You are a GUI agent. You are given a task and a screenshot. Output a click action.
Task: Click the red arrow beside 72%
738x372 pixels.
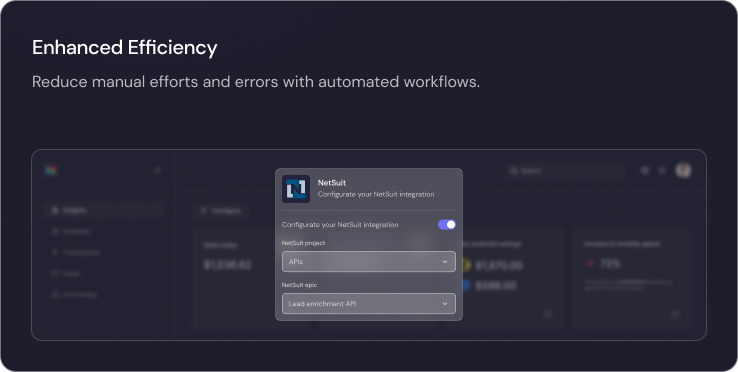(590, 264)
